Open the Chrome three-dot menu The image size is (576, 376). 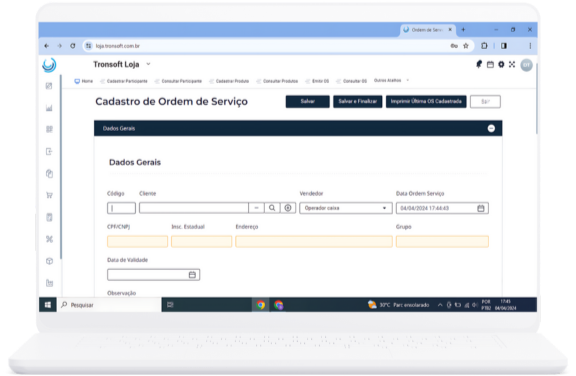click(530, 46)
